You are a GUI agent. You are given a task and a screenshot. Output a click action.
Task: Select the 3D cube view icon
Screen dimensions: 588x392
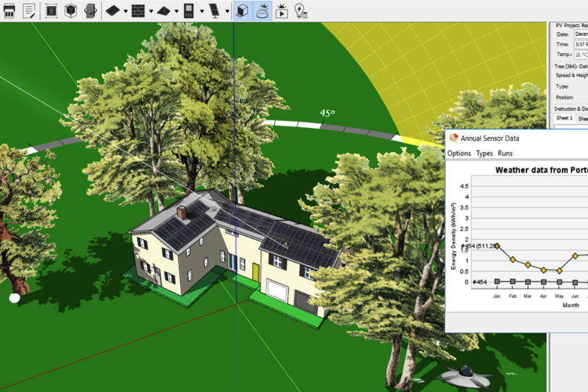click(71, 10)
